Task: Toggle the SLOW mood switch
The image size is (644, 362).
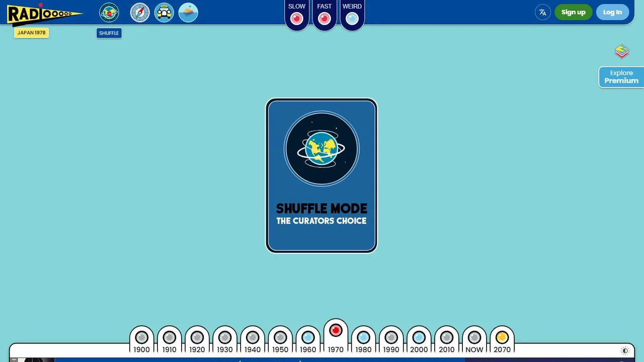Action: [297, 15]
